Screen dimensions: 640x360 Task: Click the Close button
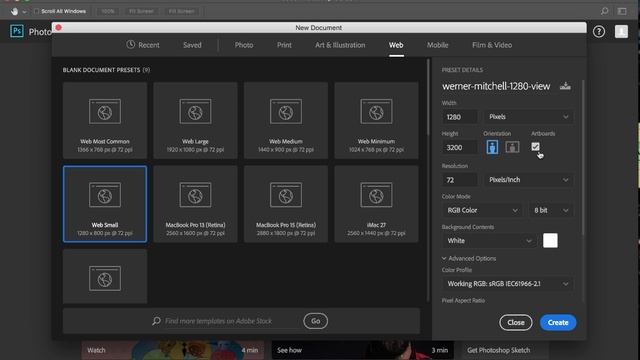[x=516, y=322]
